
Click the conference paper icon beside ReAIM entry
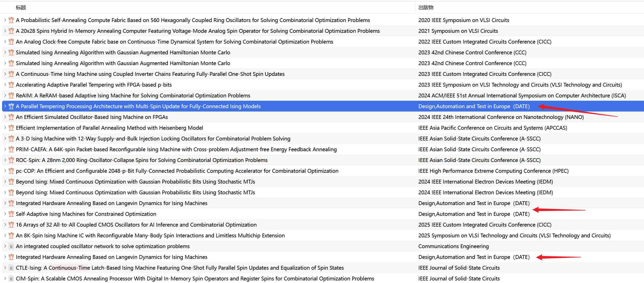tap(11, 96)
